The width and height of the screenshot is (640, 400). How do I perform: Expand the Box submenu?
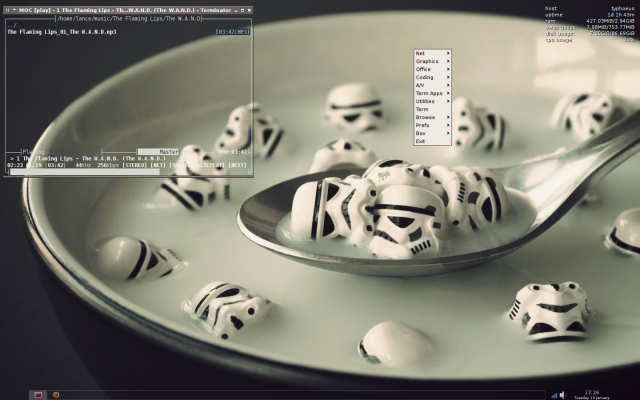click(432, 133)
